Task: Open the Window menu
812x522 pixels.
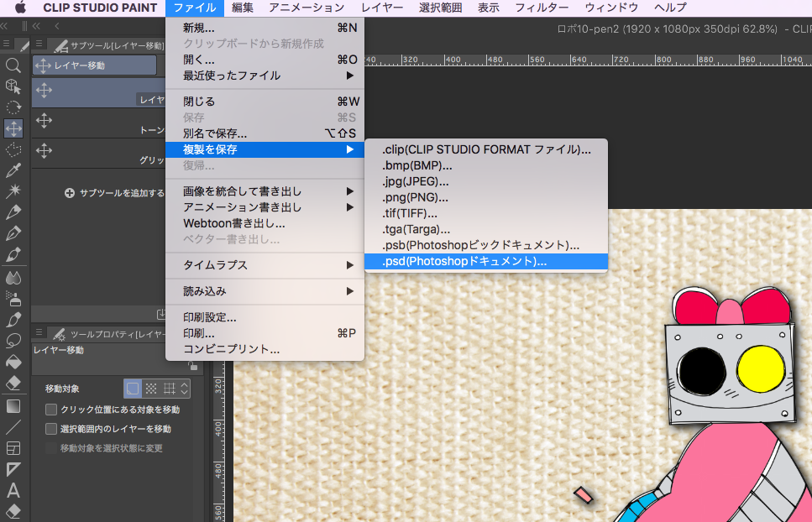Action: coord(611,8)
